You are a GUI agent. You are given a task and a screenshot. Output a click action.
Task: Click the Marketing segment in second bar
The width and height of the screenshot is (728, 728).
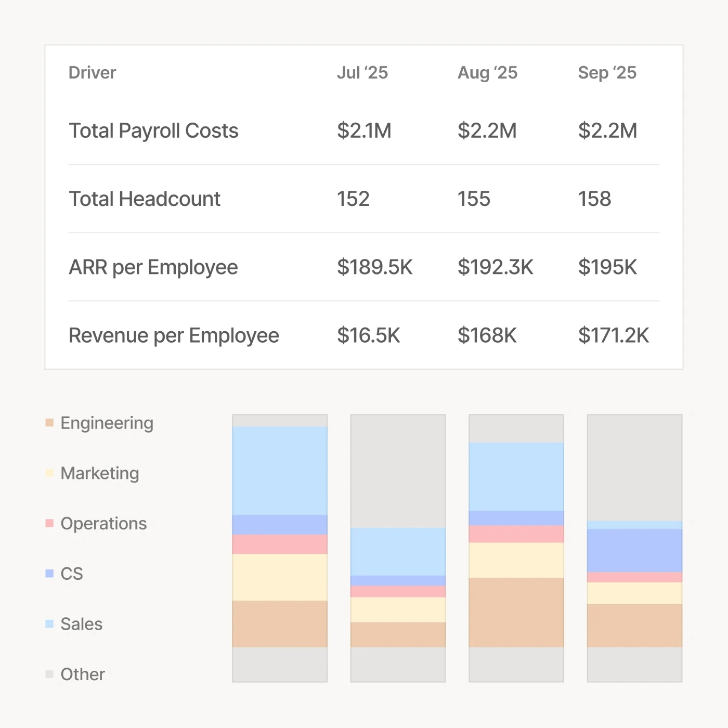click(x=398, y=609)
